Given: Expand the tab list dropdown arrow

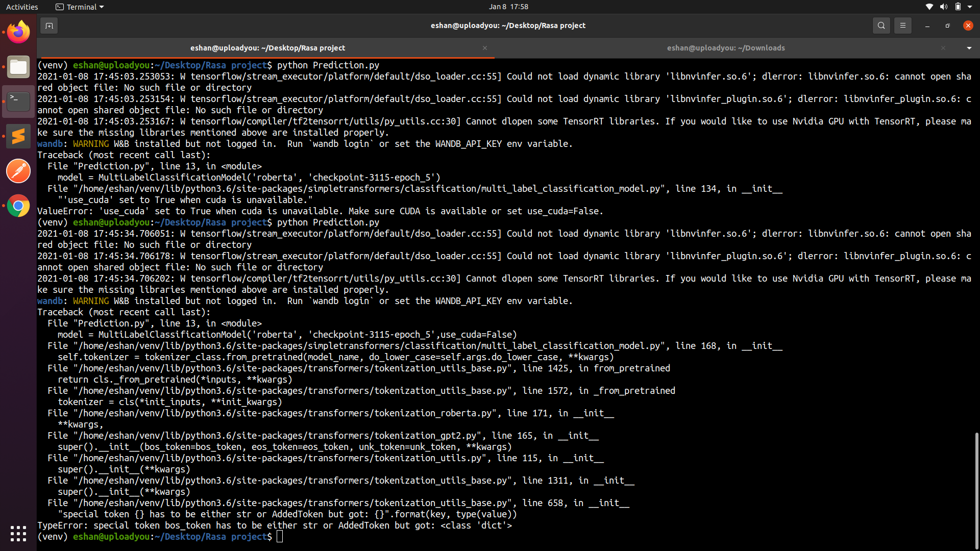Looking at the screenshot, I should pos(969,48).
